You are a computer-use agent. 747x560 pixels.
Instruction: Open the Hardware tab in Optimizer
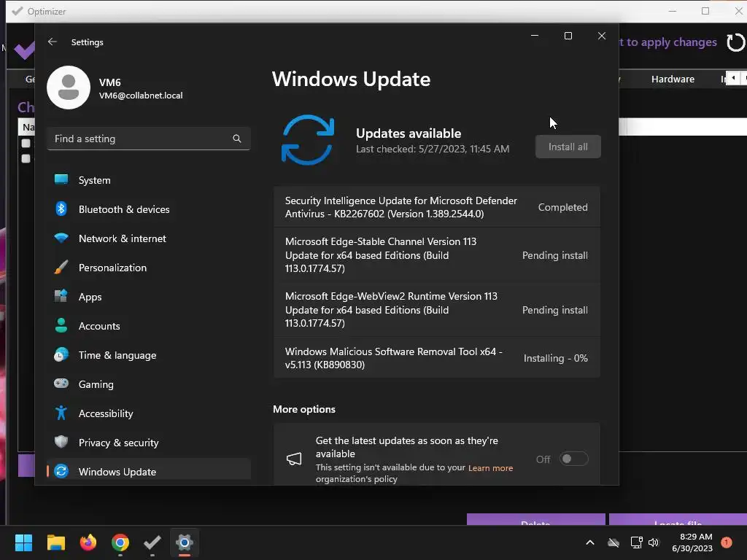tap(673, 79)
